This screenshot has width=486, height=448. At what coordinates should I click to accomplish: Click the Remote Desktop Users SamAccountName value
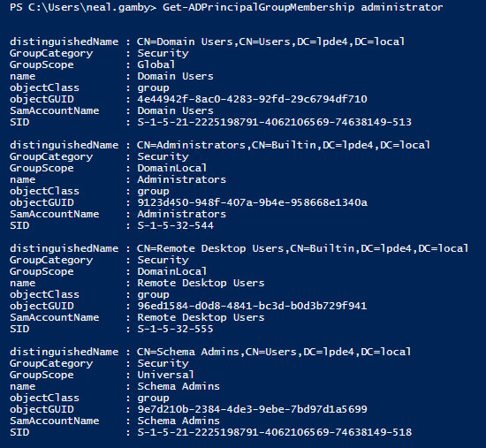[x=201, y=317]
